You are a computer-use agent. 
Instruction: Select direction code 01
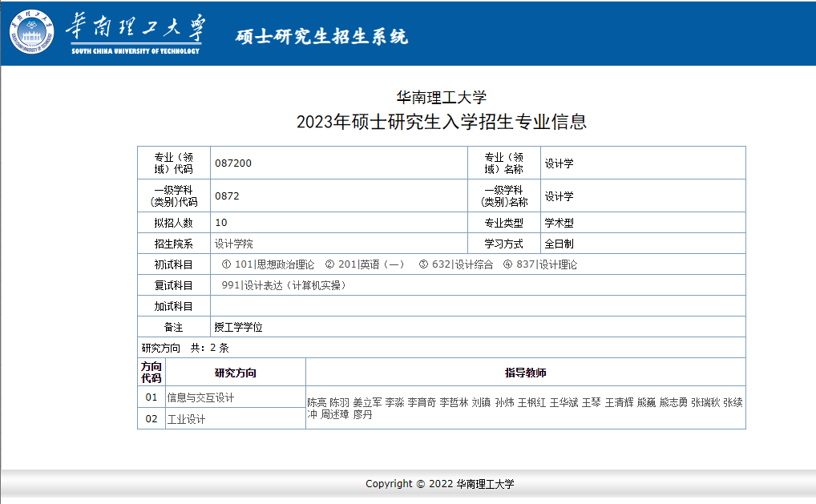coord(151,397)
